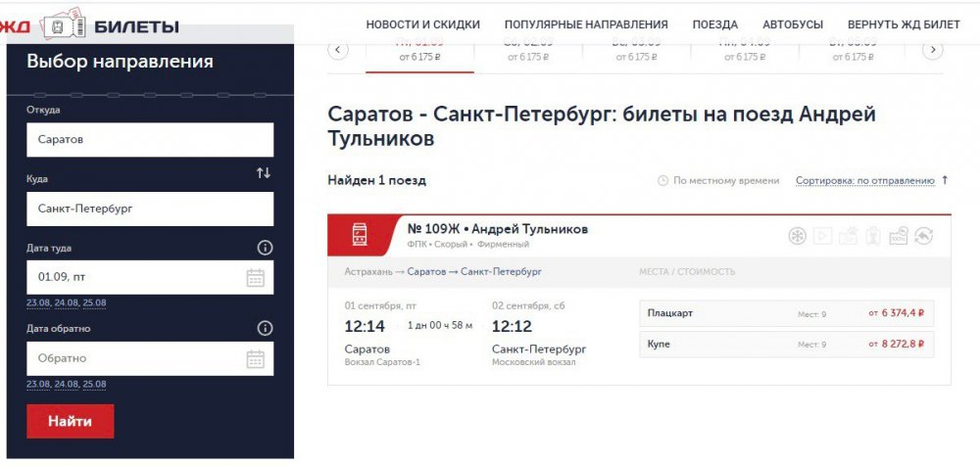The height and width of the screenshot is (466, 980).
Task: Click the 100% ticket refund icon
Action: (x=898, y=236)
